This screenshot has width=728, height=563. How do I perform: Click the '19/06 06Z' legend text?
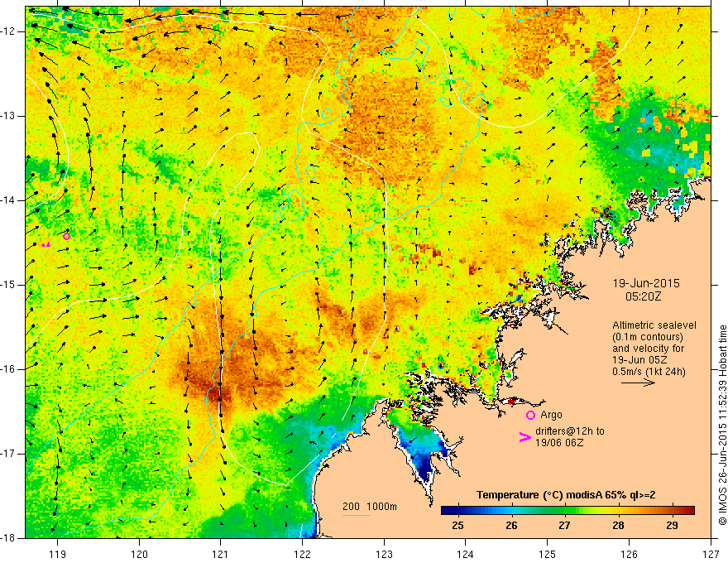tap(559, 443)
